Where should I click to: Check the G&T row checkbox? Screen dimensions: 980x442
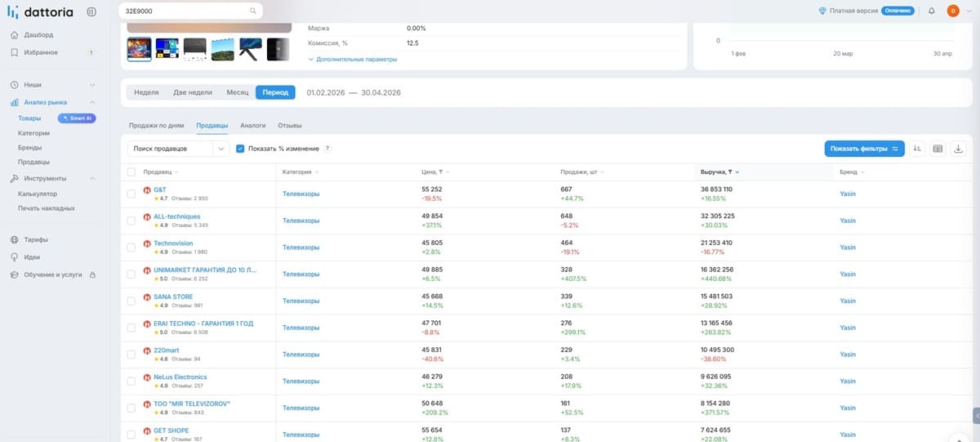pyautogui.click(x=131, y=194)
